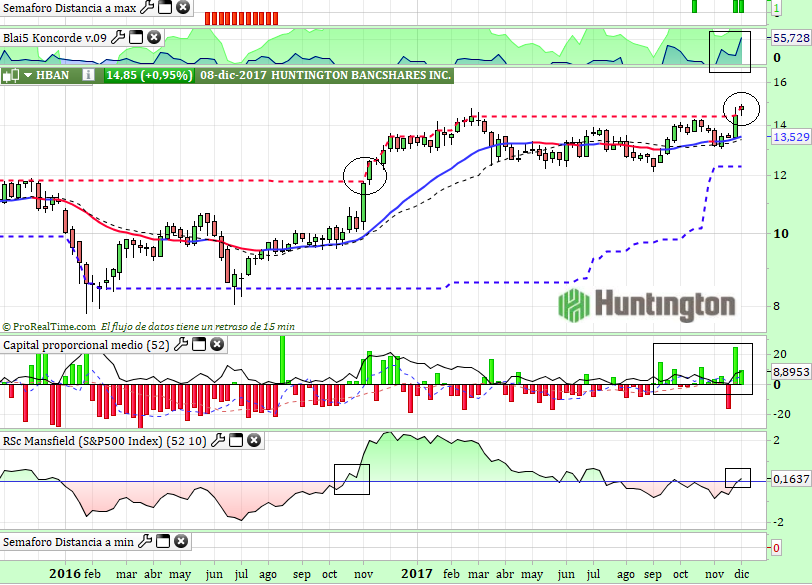812x585 pixels.
Task: Open settings wrench for Blai5 Koncorde v.09
Action: click(118, 37)
